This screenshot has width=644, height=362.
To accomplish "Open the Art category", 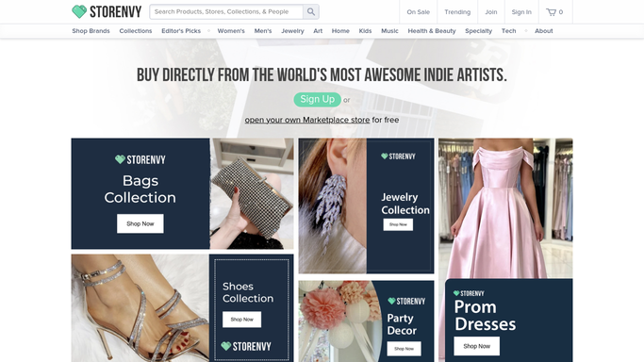I will [318, 31].
